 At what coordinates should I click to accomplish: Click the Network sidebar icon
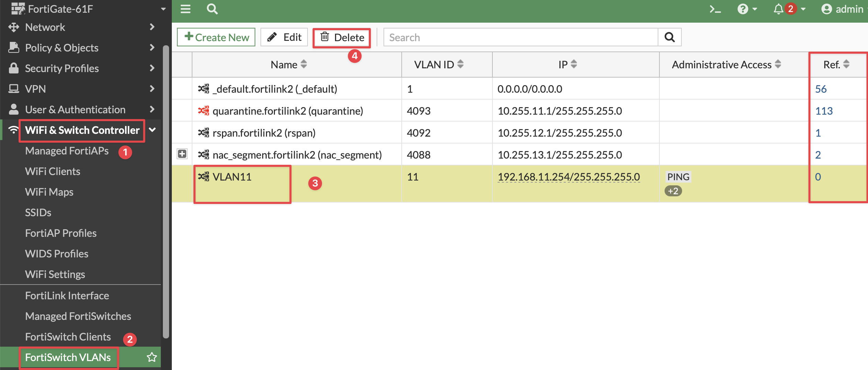click(x=14, y=27)
